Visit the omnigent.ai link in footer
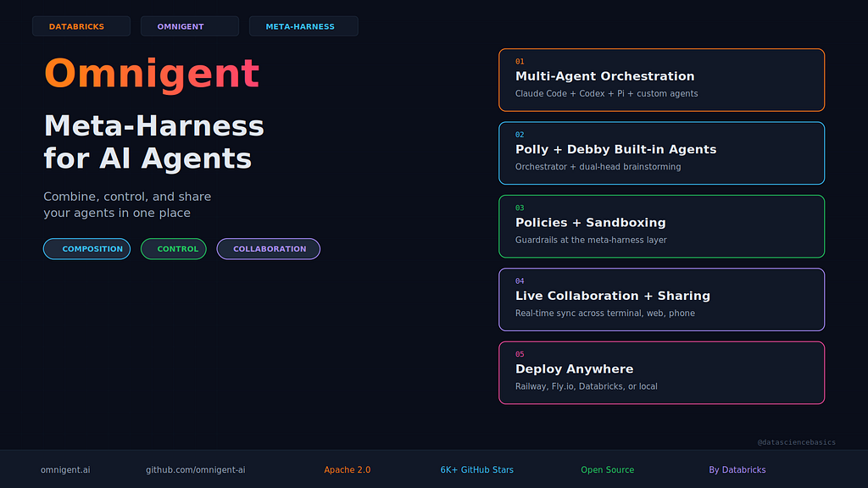The width and height of the screenshot is (868, 488). click(x=65, y=469)
